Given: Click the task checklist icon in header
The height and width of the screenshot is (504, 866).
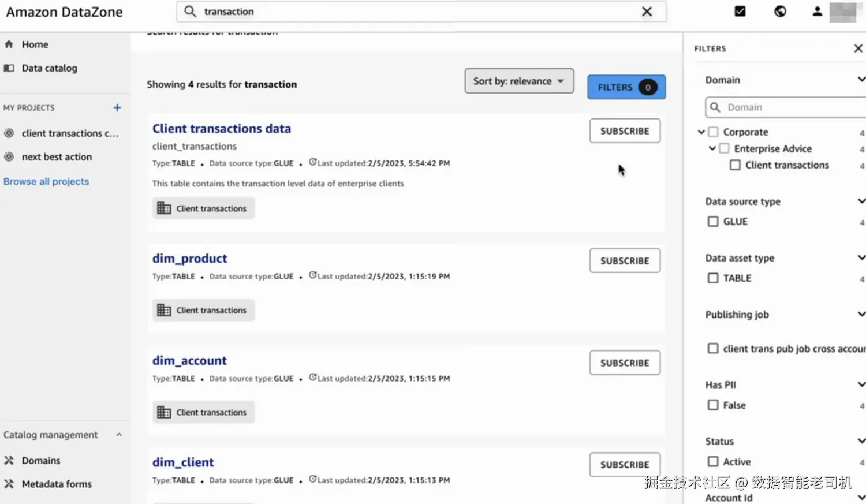Looking at the screenshot, I should 740,12.
